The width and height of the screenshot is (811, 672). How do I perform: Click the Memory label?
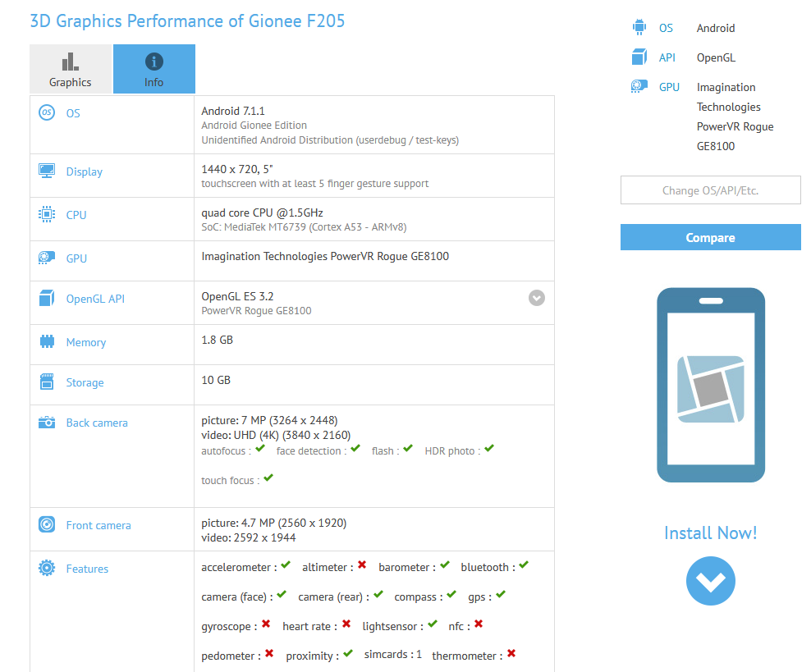tap(86, 342)
